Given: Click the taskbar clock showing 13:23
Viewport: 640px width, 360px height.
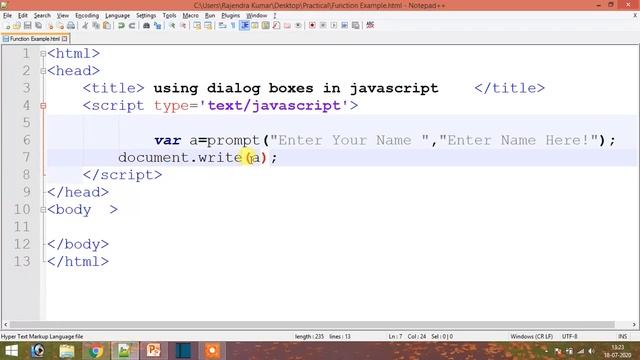Looking at the screenshot, I should point(618,351).
